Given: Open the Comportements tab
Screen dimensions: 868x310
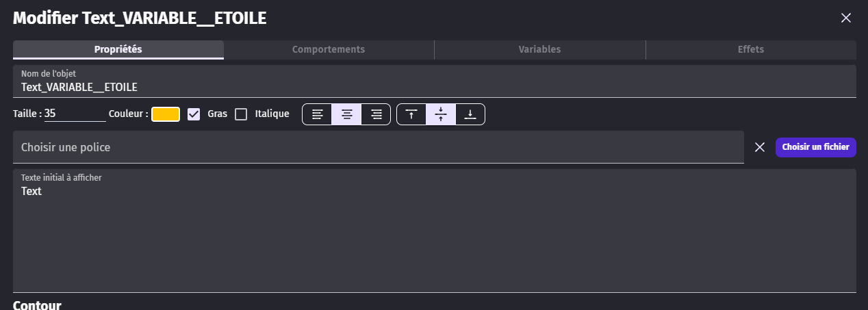Looking at the screenshot, I should [x=329, y=49].
